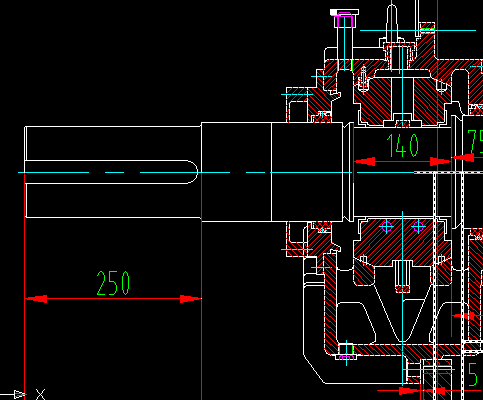Click the white filled rectangle above the top bolt
Viewport: 483px width, 400px height.
(x=334, y=12)
